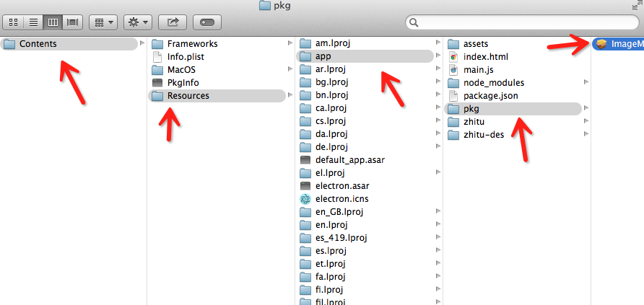This screenshot has height=305, width=644.
Task: Expand the Contents folder arrow
Action: click(x=142, y=43)
